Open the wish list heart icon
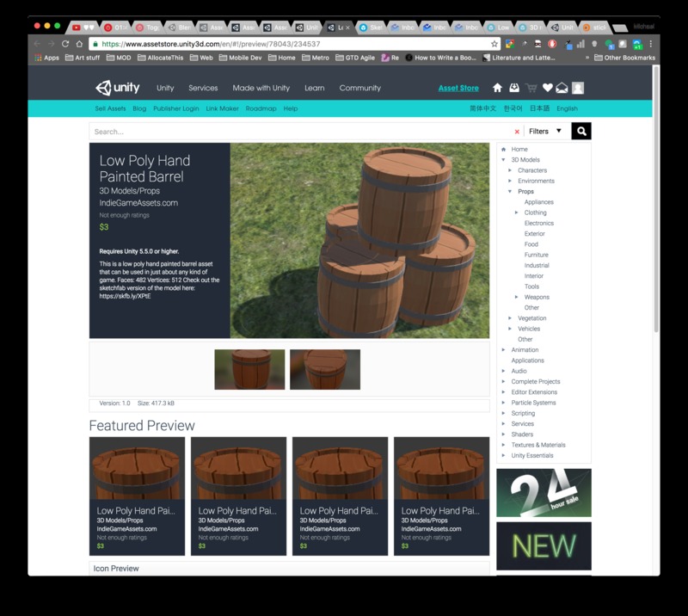Screen dimensions: 688x616 pyautogui.click(x=547, y=88)
